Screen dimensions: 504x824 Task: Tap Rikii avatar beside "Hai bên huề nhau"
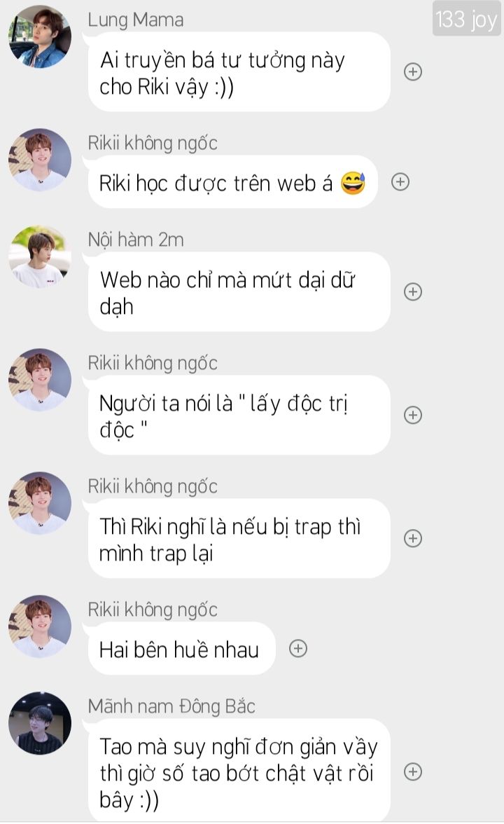click(40, 626)
